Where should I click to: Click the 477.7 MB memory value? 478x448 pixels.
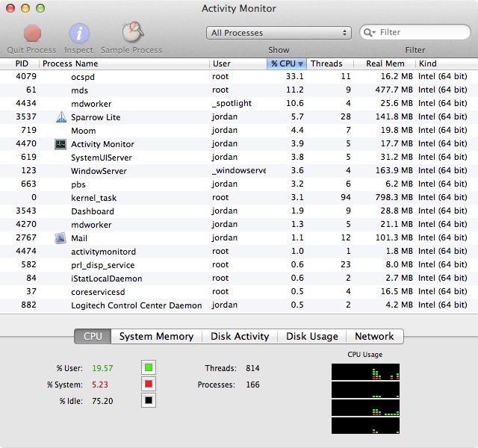pos(394,90)
